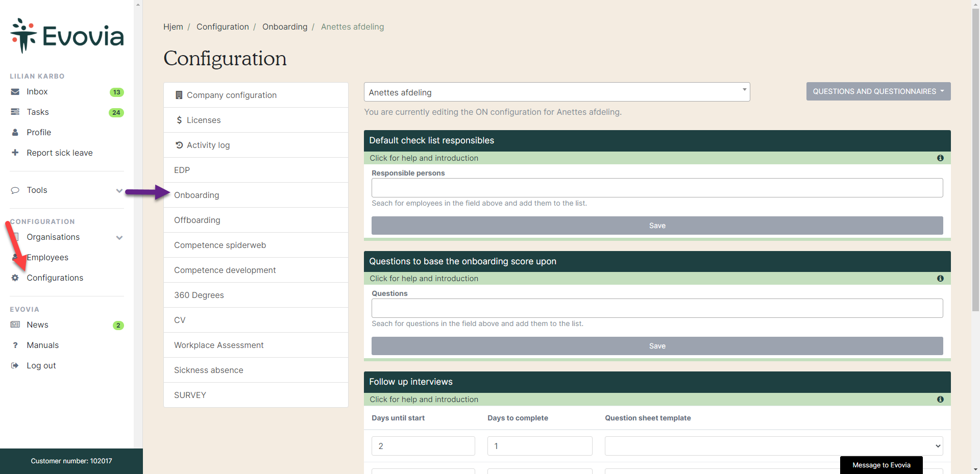Select EDP configuration

click(256, 170)
